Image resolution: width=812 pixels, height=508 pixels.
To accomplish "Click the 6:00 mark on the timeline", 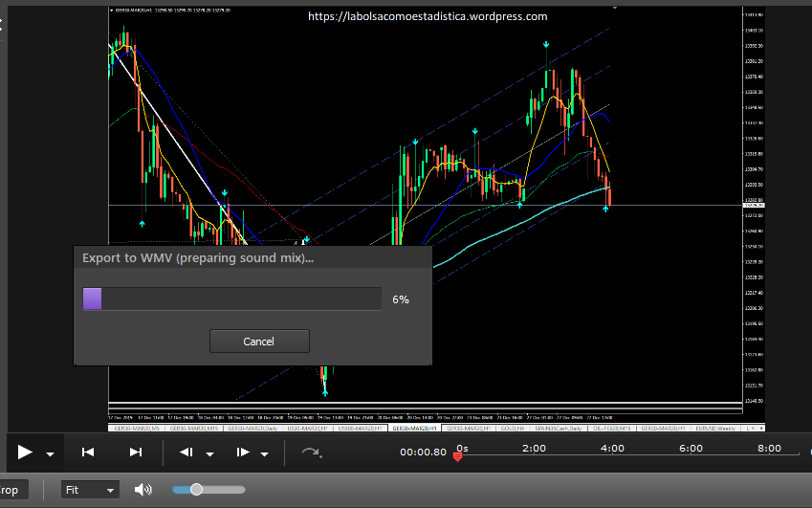I will [691, 449].
